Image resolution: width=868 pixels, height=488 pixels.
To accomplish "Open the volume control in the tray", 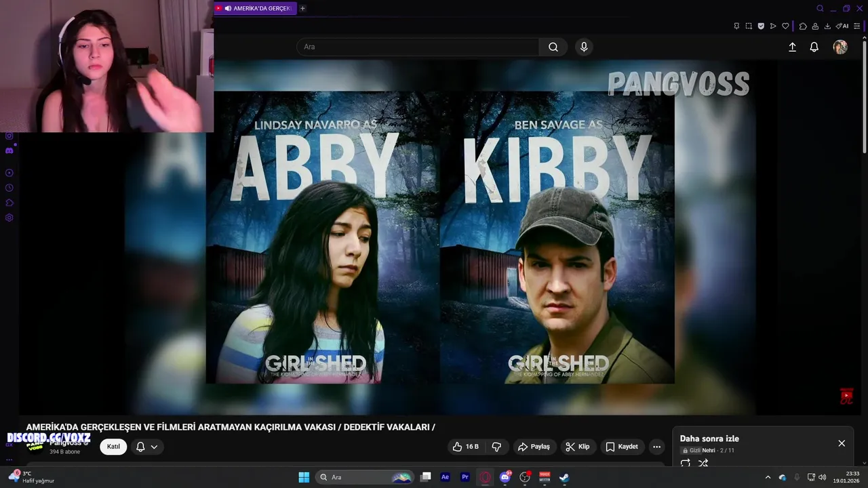I will pyautogui.click(x=823, y=477).
